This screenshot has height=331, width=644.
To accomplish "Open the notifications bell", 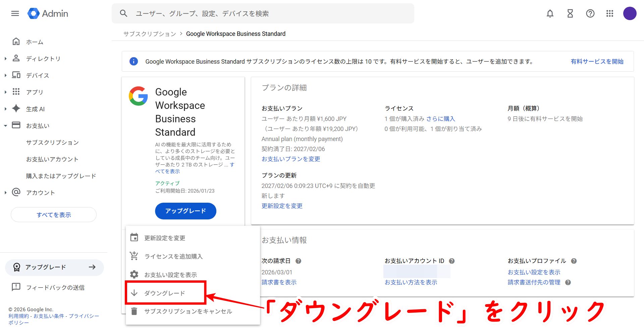I will [x=550, y=13].
